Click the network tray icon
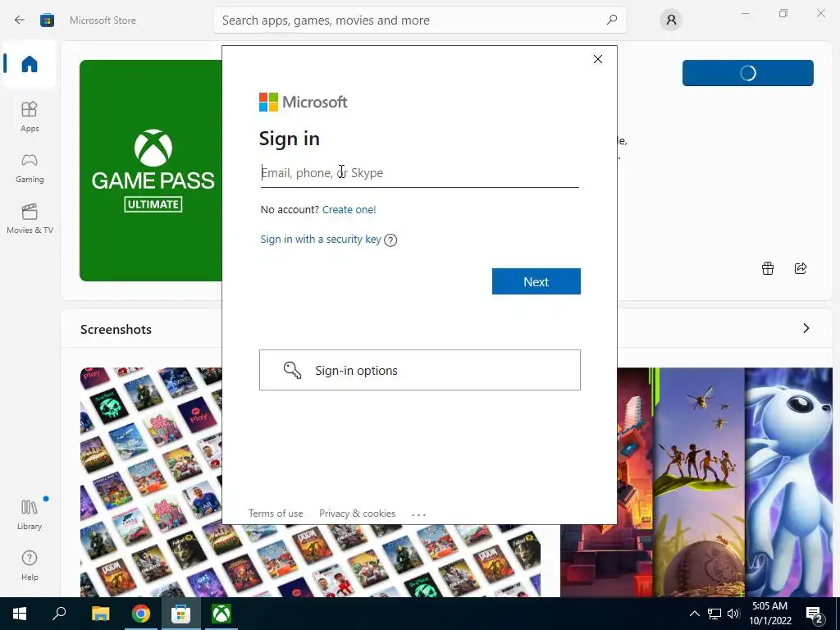 714,614
